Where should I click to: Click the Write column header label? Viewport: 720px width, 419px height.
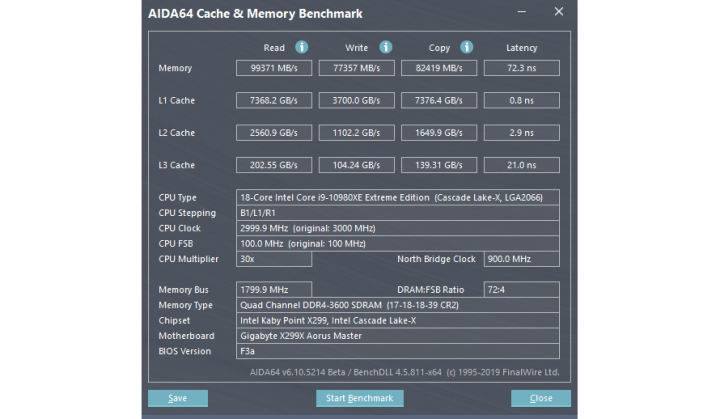click(356, 48)
